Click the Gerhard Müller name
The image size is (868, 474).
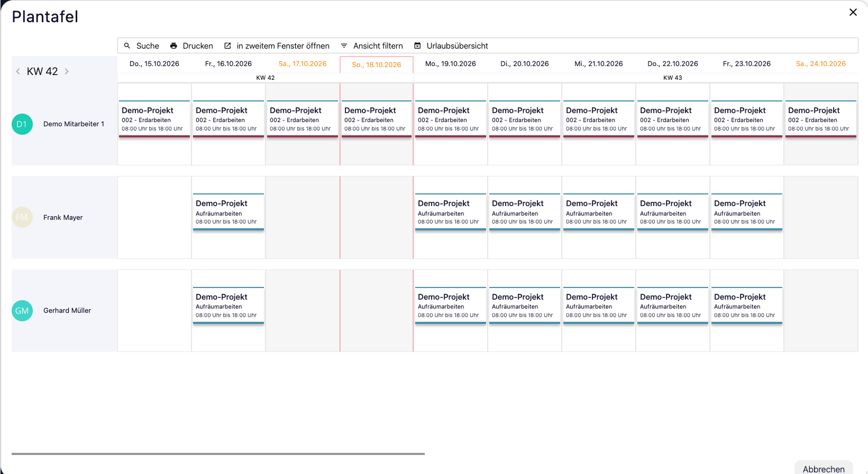pyautogui.click(x=67, y=311)
